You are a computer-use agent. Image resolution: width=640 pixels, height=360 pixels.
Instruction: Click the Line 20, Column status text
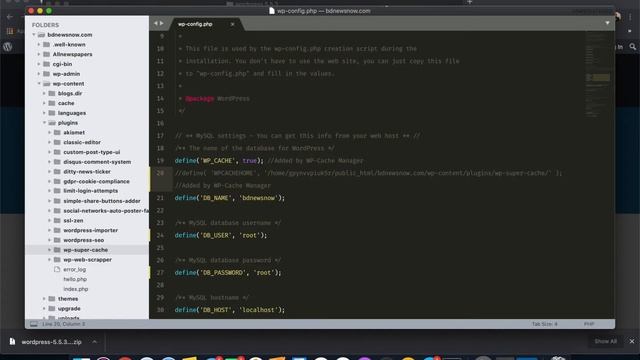click(x=64, y=324)
